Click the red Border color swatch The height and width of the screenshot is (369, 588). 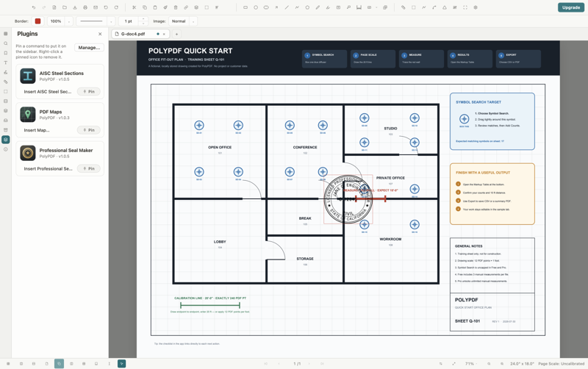[x=38, y=21]
